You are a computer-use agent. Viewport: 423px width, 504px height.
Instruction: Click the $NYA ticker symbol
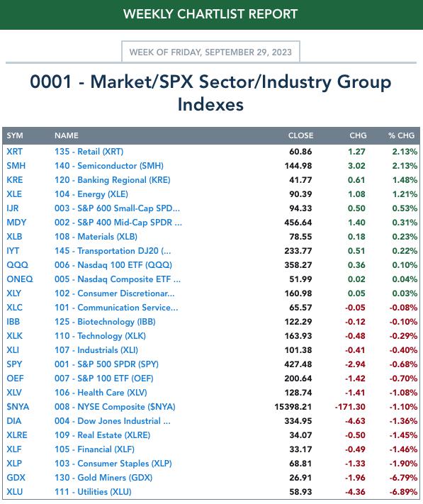pos(18,407)
